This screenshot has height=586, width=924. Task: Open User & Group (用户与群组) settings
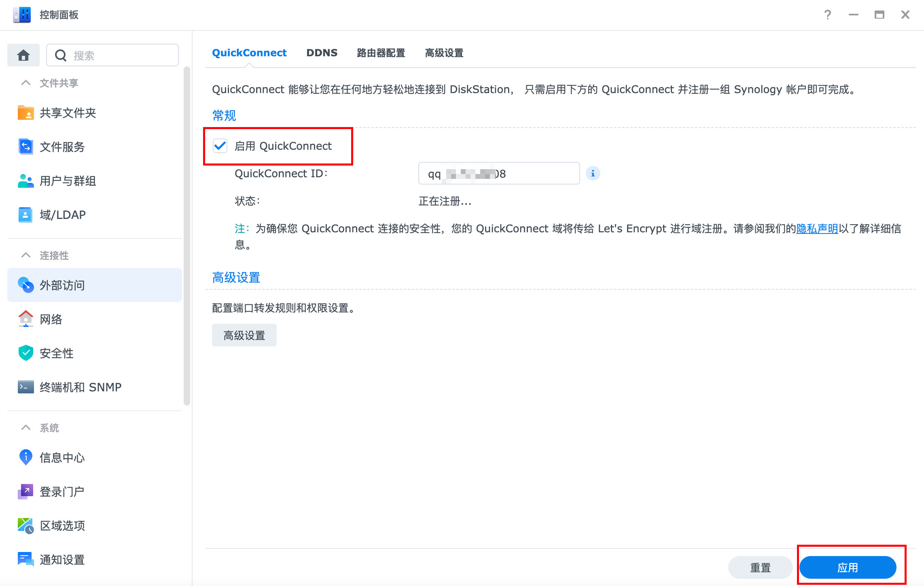(68, 181)
